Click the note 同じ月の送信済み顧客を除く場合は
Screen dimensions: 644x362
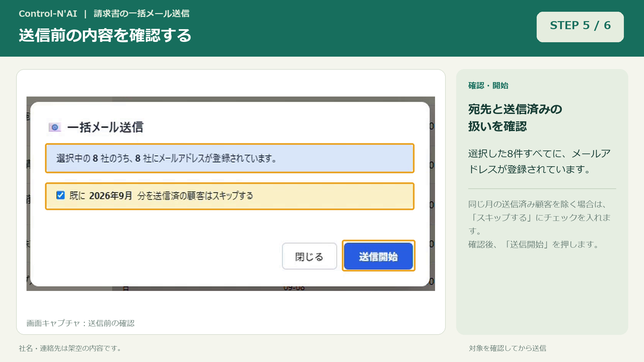[539, 217]
